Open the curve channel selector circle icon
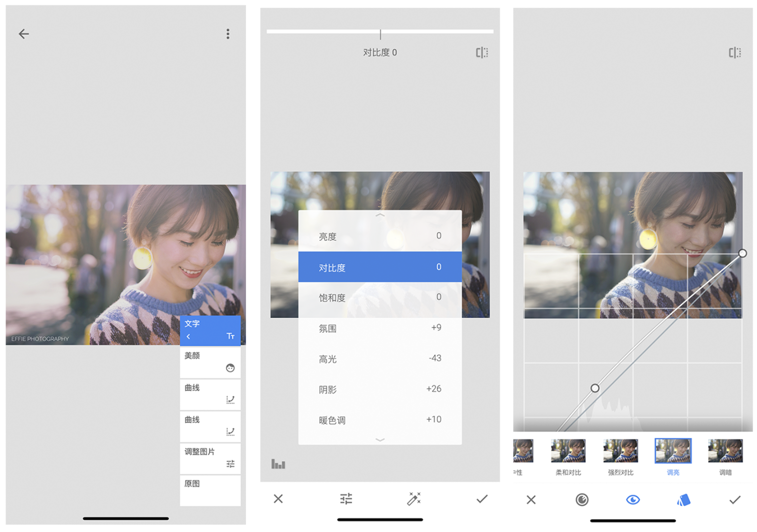The width and height of the screenshot is (757, 532). point(582,500)
